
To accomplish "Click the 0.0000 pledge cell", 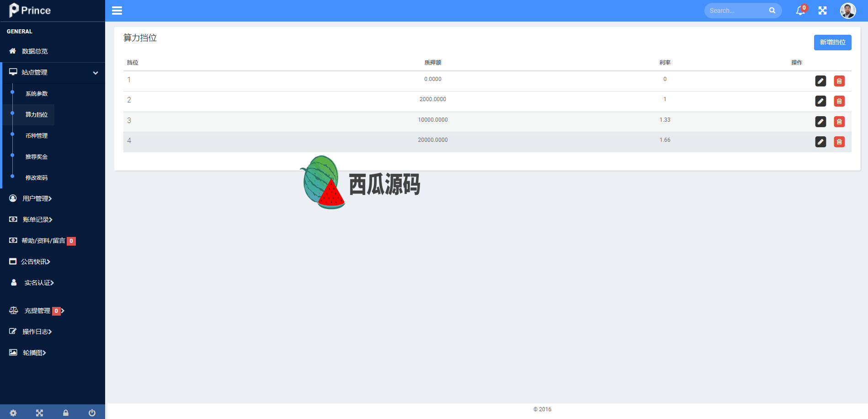I will tap(433, 79).
